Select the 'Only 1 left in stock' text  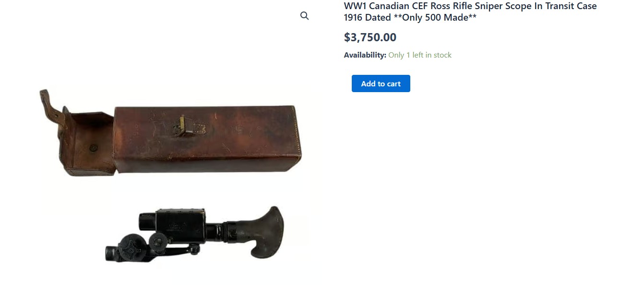[x=420, y=55]
